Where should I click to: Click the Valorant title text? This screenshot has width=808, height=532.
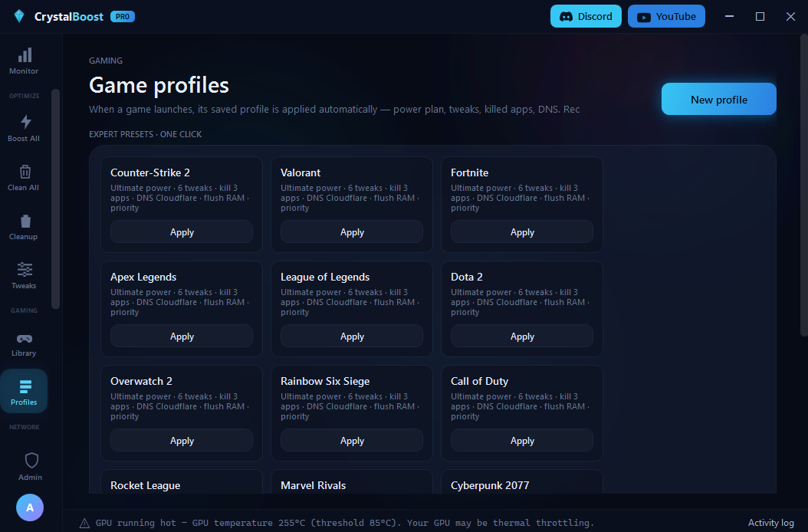[301, 172]
